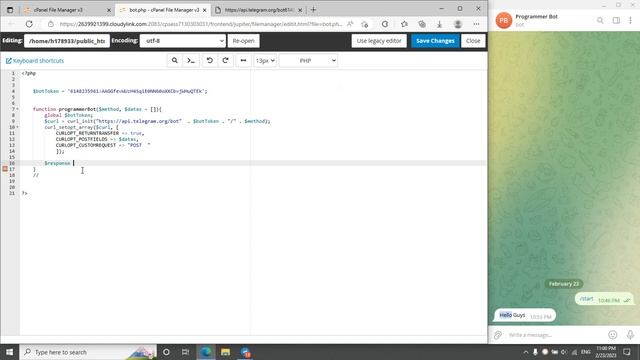
Task: Click the file path input field
Action: pos(67,41)
